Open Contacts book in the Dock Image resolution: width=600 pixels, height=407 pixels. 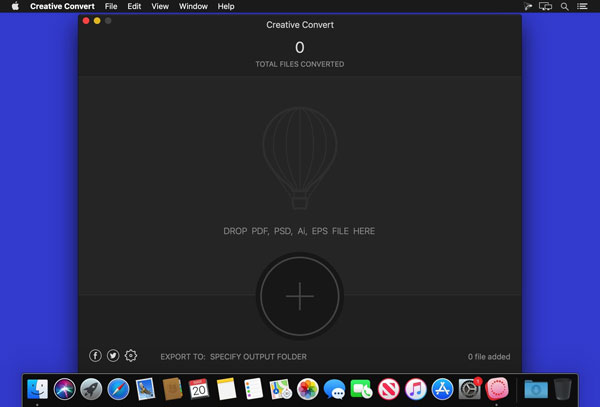click(x=172, y=389)
